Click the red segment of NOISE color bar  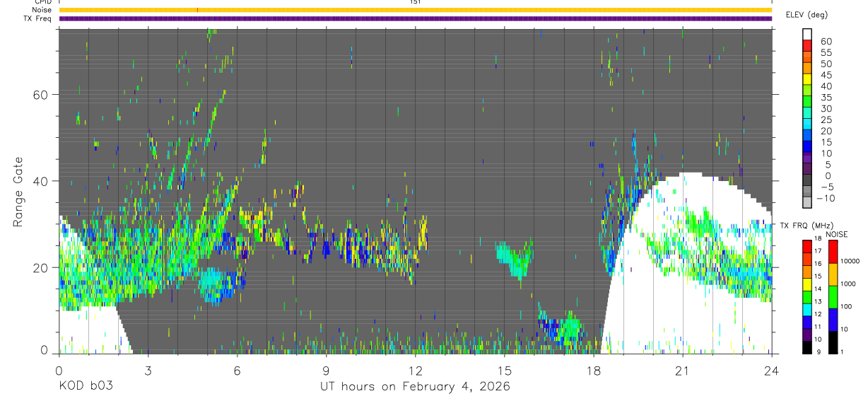833,252
